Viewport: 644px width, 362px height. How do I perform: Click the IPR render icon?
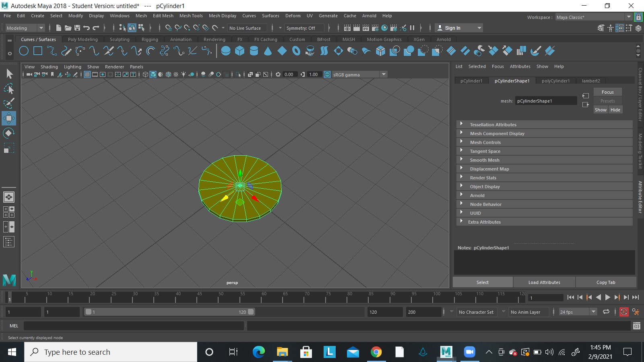pyautogui.click(x=366, y=28)
